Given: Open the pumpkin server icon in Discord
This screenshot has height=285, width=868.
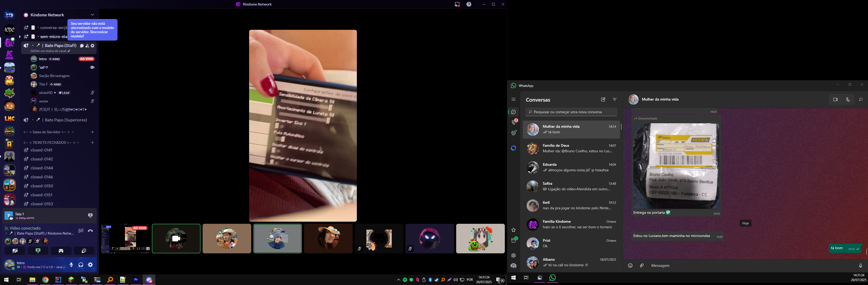Looking at the screenshot, I should (10, 106).
